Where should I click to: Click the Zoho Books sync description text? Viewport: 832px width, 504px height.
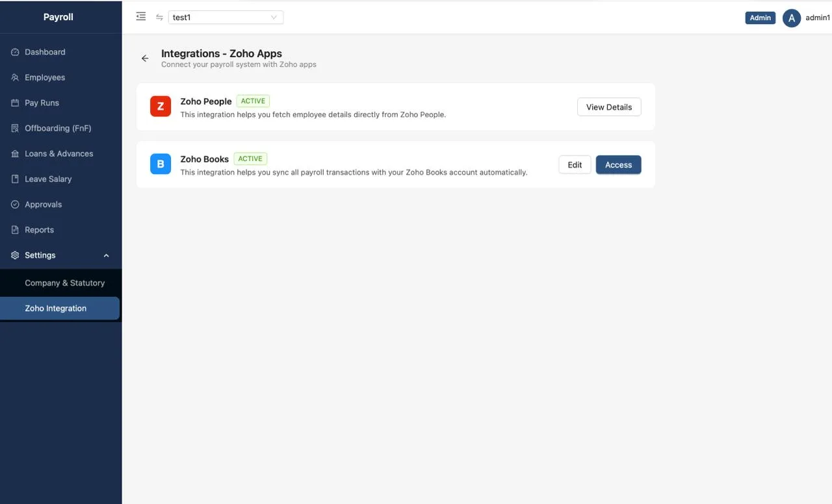coord(354,173)
